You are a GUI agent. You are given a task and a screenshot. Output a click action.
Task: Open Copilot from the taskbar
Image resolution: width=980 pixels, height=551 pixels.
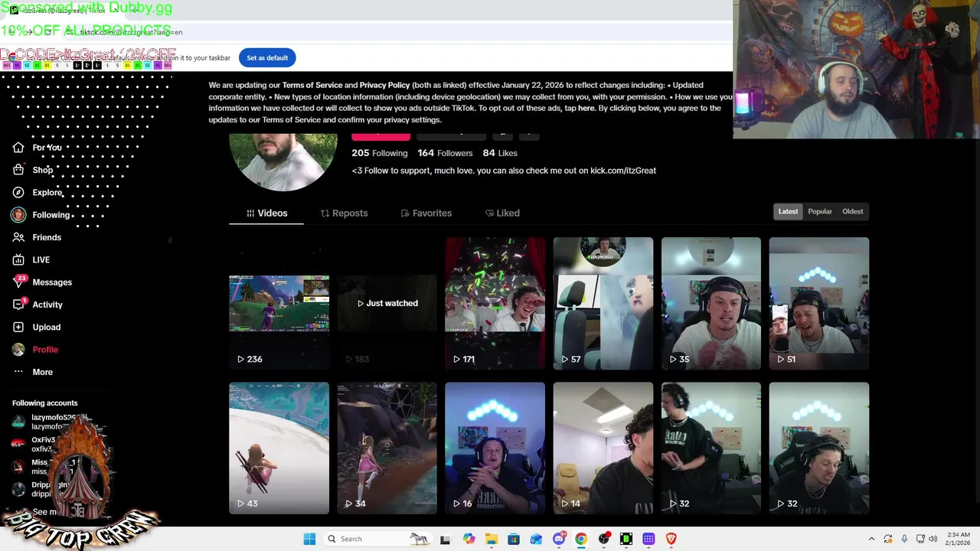469,539
